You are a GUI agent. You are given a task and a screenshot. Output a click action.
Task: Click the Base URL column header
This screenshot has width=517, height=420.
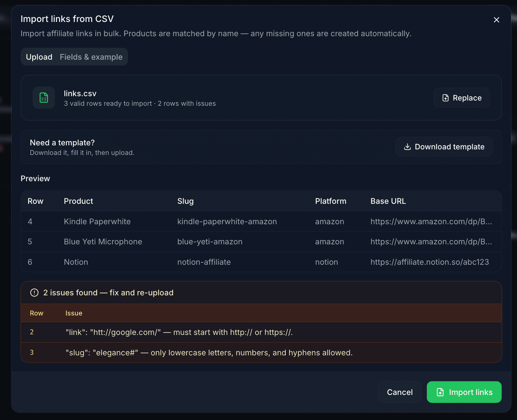click(388, 201)
